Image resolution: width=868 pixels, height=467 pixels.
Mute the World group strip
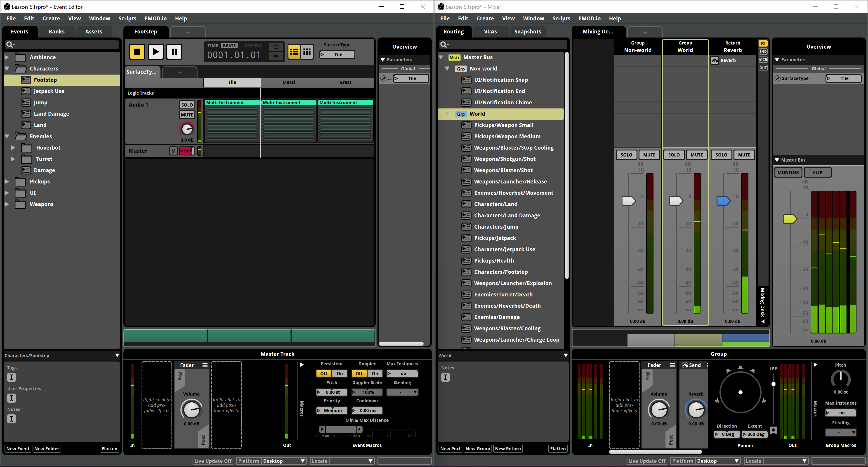click(697, 155)
